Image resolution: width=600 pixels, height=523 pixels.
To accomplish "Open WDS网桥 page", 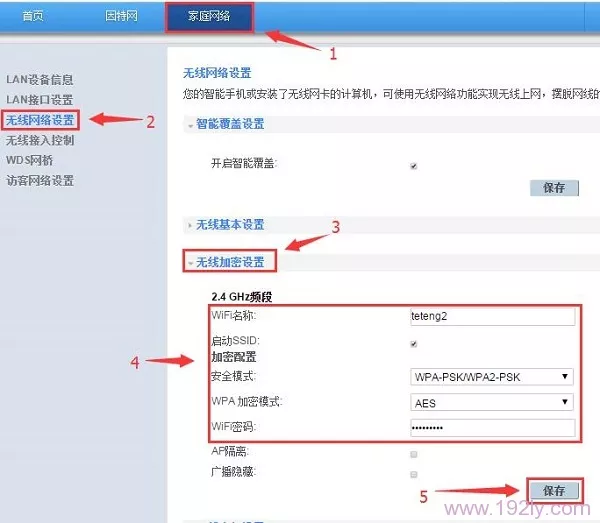I will pyautogui.click(x=29, y=160).
